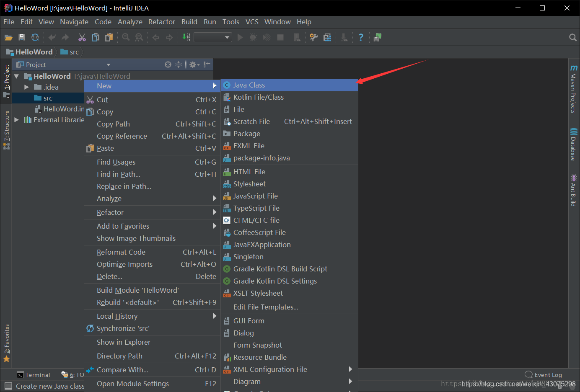Click the Collapse All icon in Project panel
Viewport: 580px width, 392px height.
[x=179, y=64]
